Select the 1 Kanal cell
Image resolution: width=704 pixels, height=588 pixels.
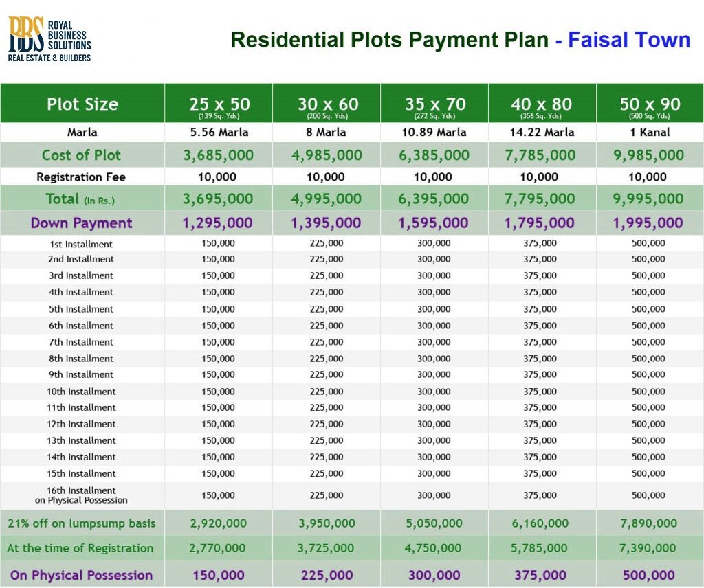[650, 132]
